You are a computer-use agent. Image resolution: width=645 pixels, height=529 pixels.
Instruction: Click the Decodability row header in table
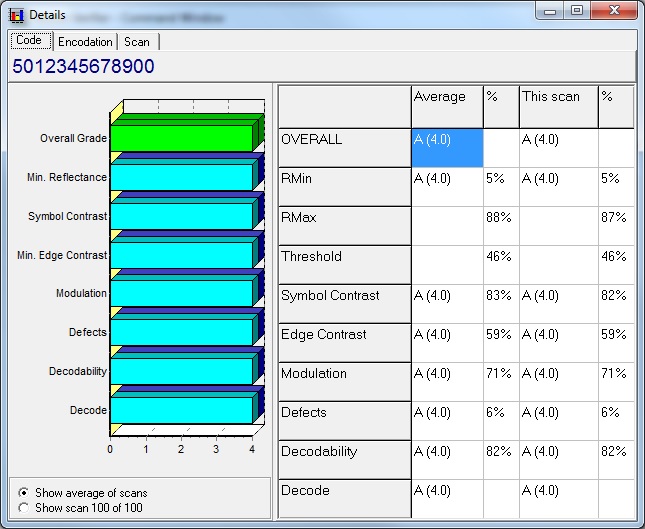click(x=345, y=459)
